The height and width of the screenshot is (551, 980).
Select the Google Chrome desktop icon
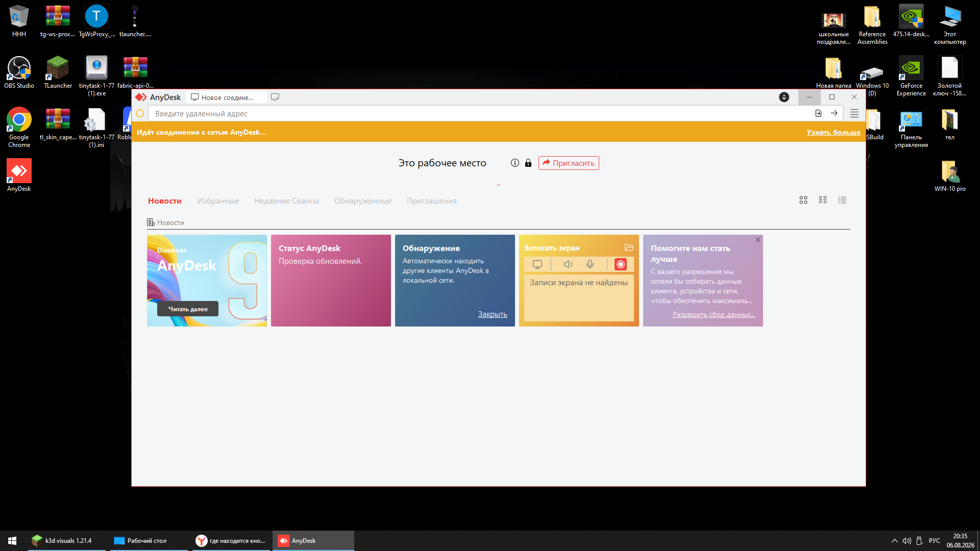(19, 128)
